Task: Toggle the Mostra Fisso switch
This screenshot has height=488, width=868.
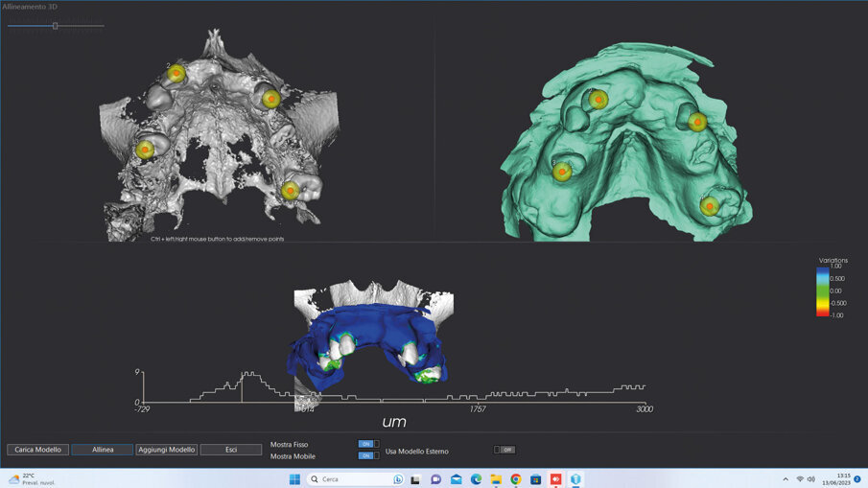Action: 368,444
